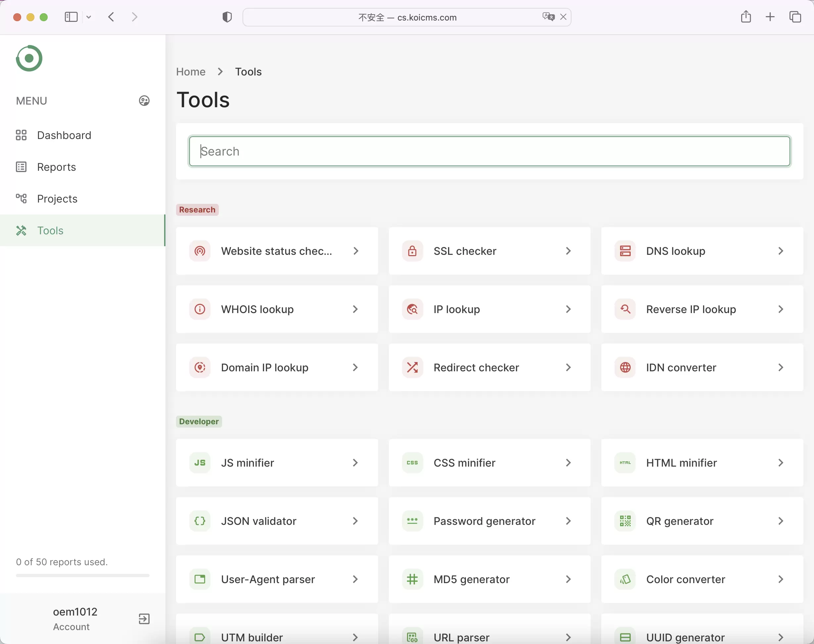Select the Tools menu item
This screenshot has width=814, height=644.
[82, 230]
